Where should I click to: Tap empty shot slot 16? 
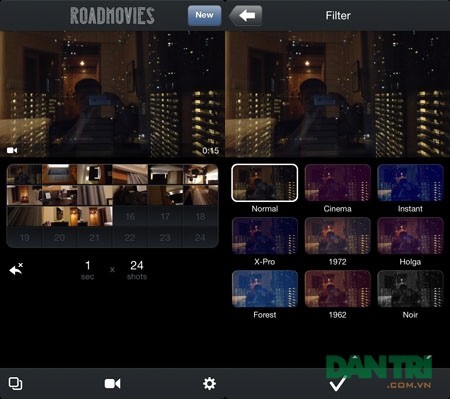click(x=130, y=216)
